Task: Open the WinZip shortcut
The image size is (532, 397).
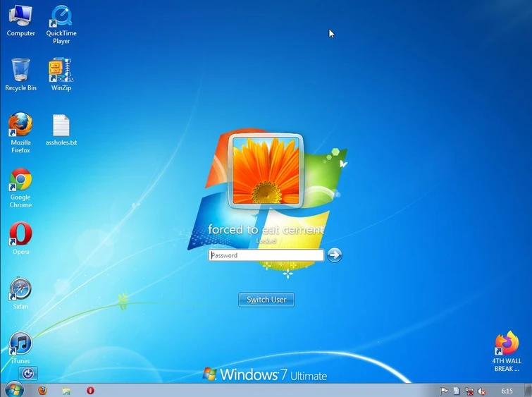Action: [61, 74]
